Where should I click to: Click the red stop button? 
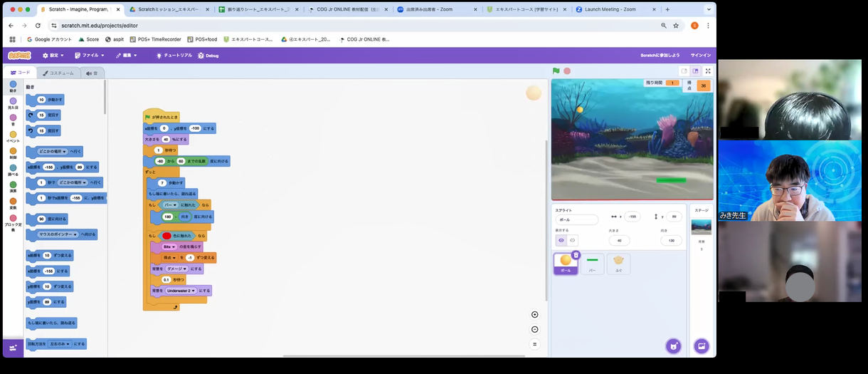point(567,71)
